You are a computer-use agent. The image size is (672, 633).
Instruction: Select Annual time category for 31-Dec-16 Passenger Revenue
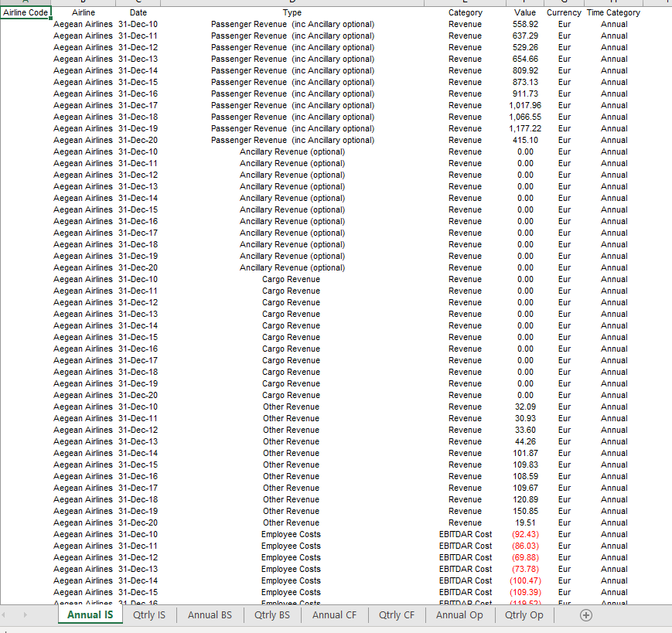(614, 94)
